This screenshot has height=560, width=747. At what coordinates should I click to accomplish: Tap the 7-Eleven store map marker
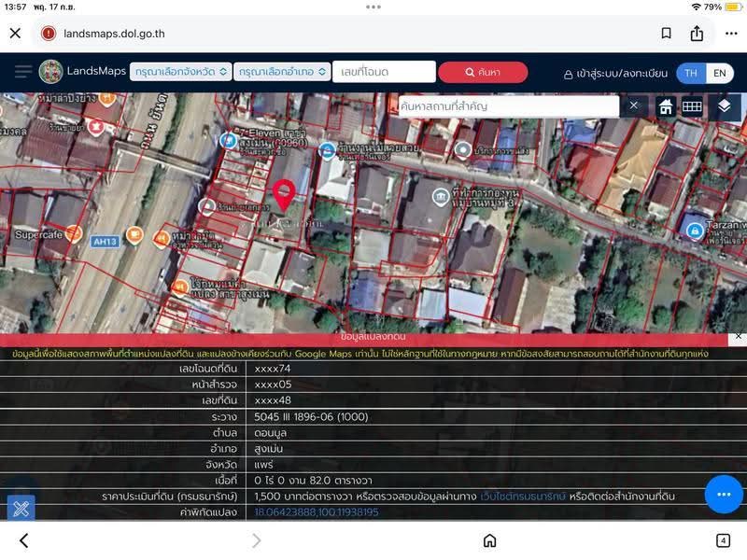pyautogui.click(x=228, y=141)
